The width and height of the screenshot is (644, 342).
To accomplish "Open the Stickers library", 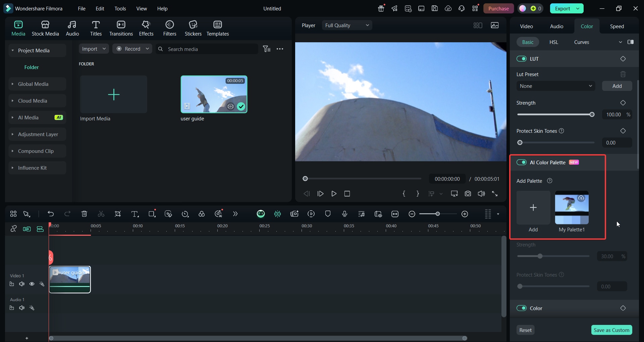I will pos(193,28).
